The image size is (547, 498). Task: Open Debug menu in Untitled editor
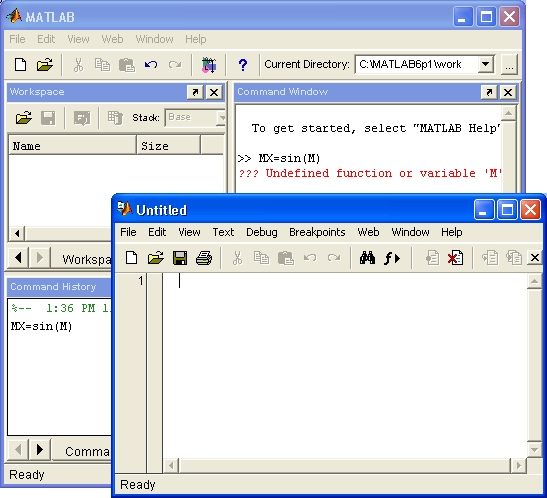(262, 232)
